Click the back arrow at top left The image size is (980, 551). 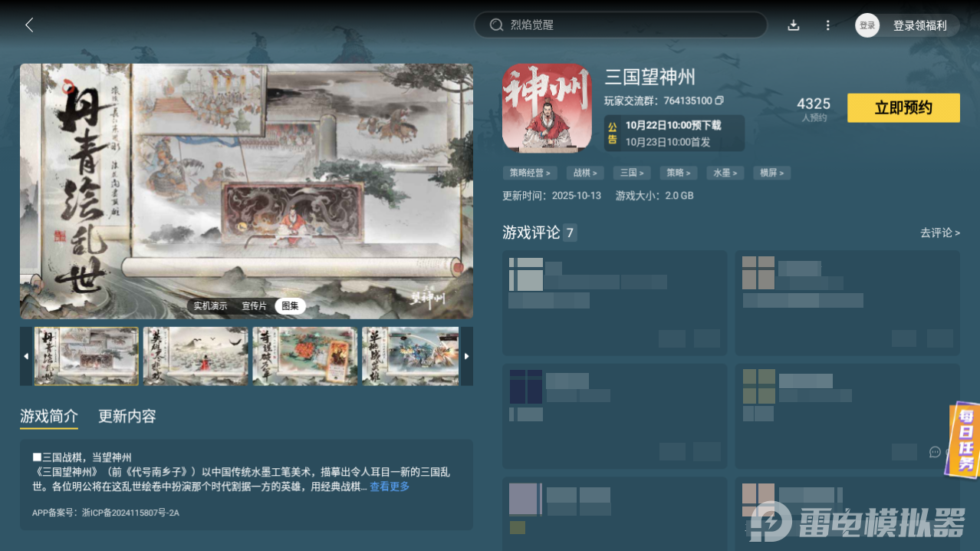click(29, 25)
